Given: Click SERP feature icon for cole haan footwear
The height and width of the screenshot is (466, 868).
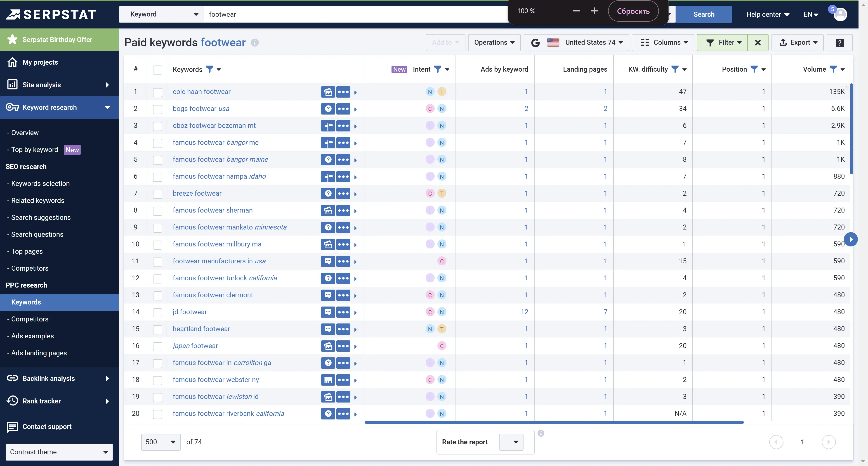Looking at the screenshot, I should (328, 91).
